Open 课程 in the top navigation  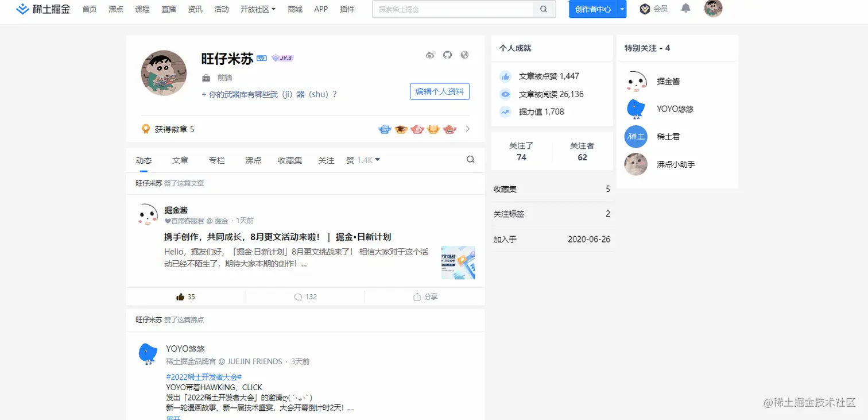pos(142,9)
